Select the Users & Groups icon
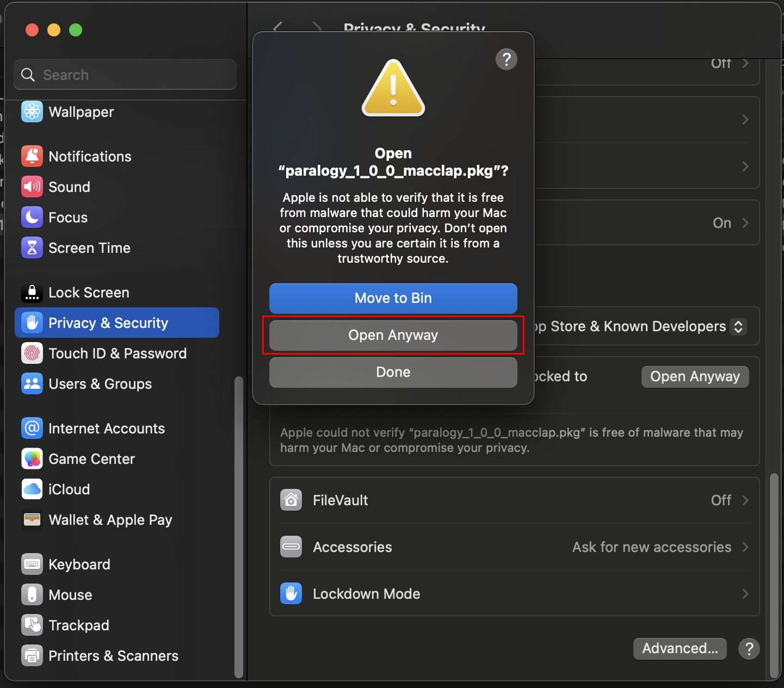The height and width of the screenshot is (688, 784). (x=32, y=384)
